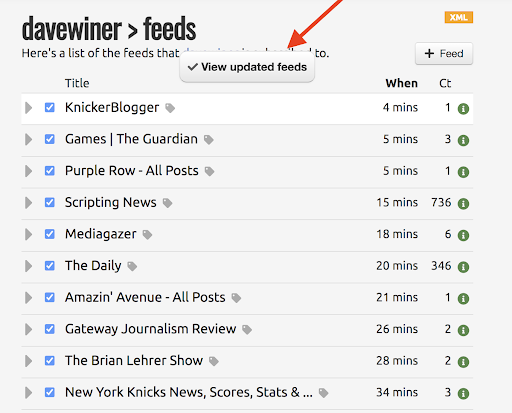This screenshot has width=512, height=413.
Task: Click the Amazin' Avenue tag icon
Action: (236, 298)
